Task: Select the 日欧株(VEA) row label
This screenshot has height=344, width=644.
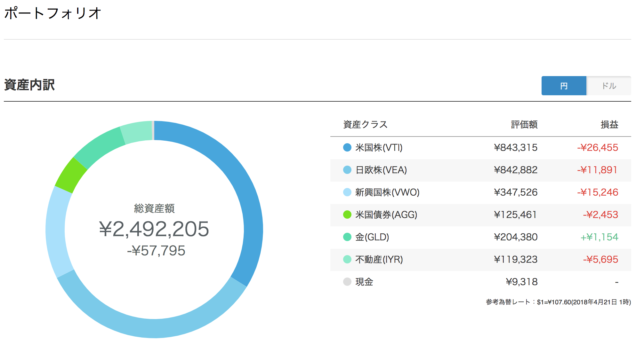Action: coord(381,170)
